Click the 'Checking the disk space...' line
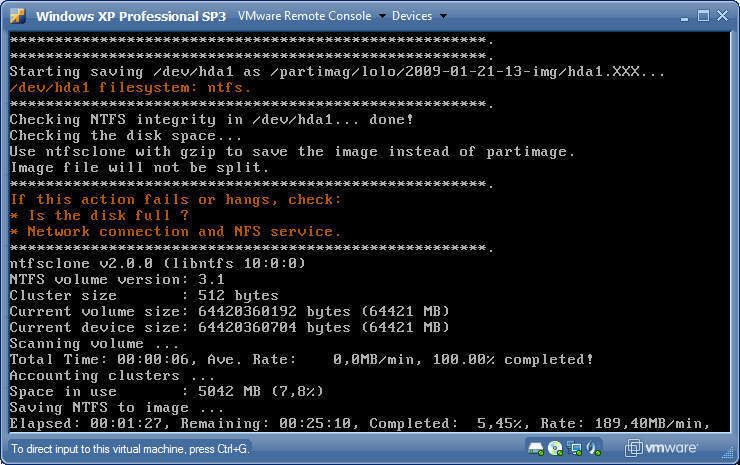740x465 pixels. 126,135
